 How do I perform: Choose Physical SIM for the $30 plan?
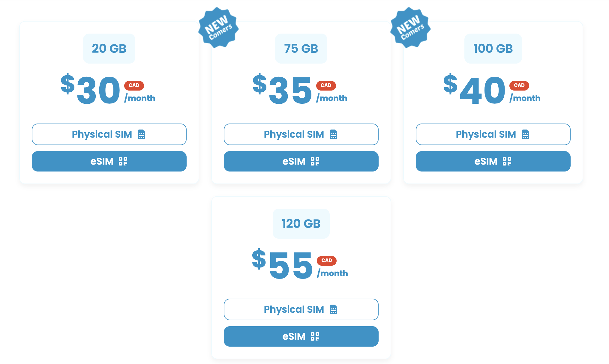point(109,134)
